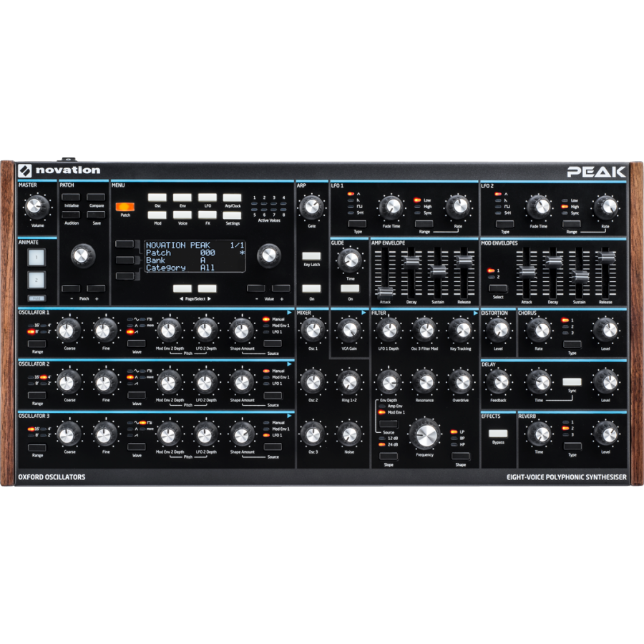Image resolution: width=644 pixels, height=644 pixels.
Task: Cycle the Chorus Type button
Action: coord(572,344)
